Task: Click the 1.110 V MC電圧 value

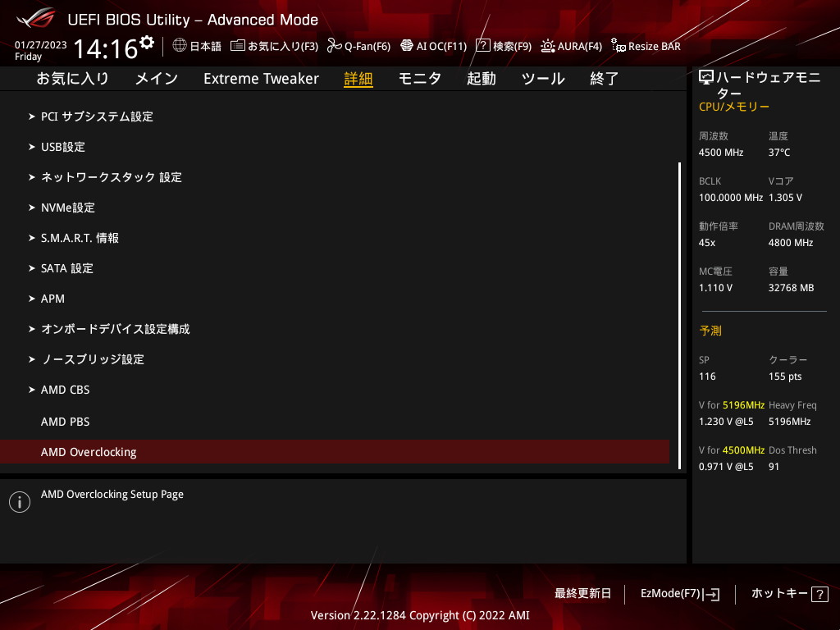Action: click(x=715, y=288)
